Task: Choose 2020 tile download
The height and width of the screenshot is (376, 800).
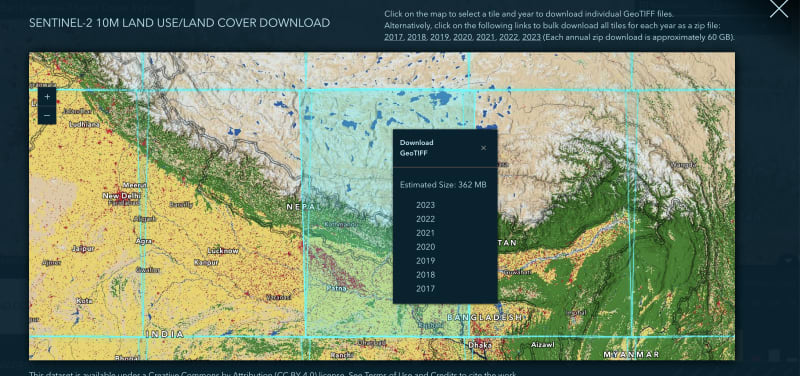Action: (426, 247)
